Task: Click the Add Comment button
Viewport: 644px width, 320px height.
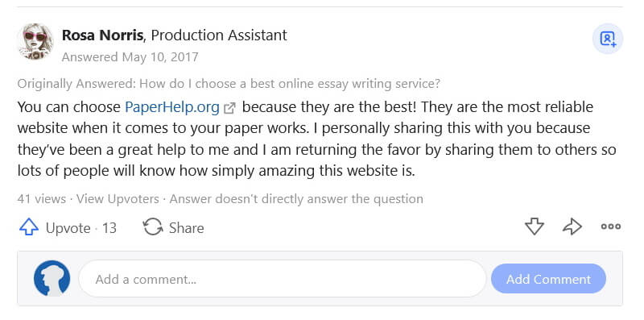Action: (548, 279)
